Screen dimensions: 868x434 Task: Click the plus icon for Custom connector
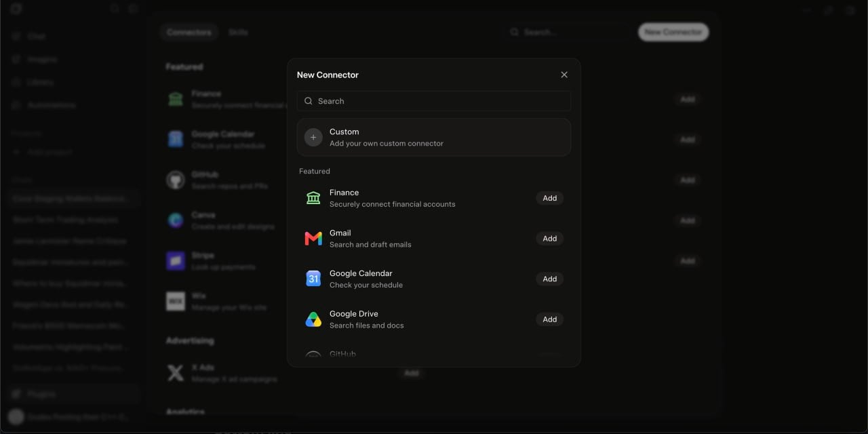tap(313, 137)
